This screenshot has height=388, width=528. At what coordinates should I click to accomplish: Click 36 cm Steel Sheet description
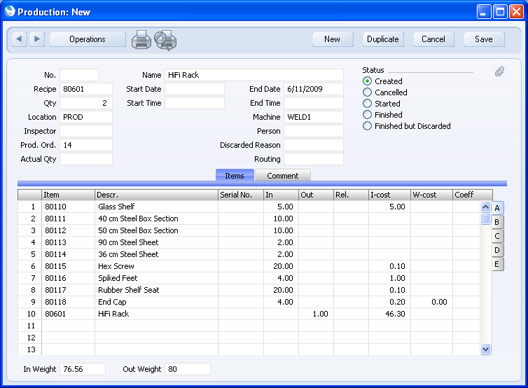coord(156,254)
